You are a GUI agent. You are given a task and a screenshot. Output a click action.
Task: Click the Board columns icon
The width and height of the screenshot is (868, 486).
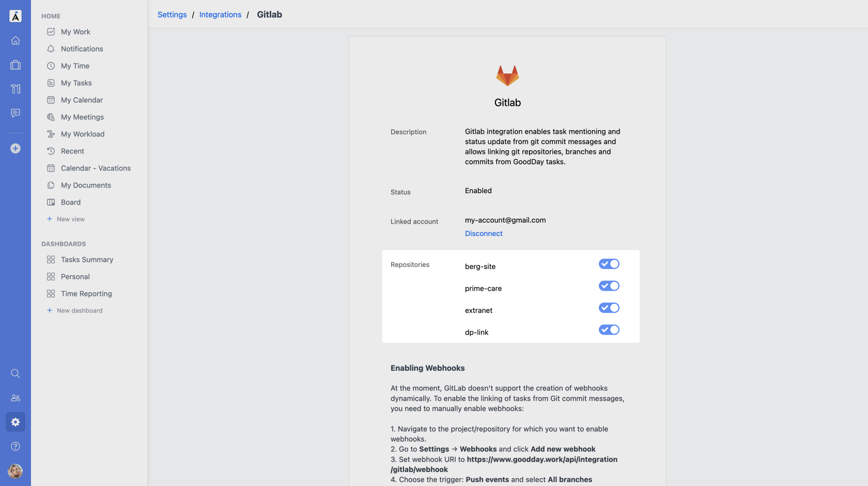coord(51,202)
